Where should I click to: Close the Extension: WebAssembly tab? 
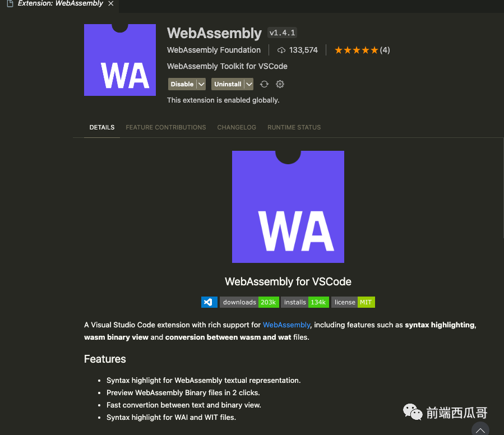(x=111, y=3)
